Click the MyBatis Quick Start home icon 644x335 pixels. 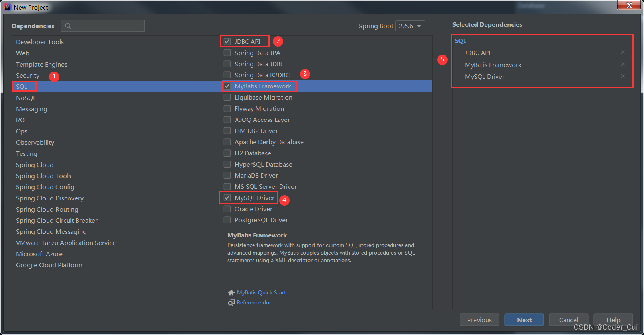[x=231, y=293]
